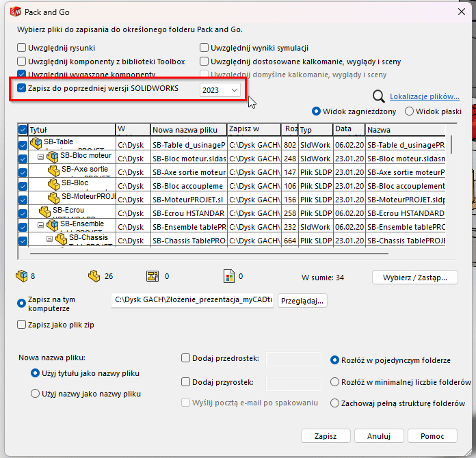This screenshot has height=458, width=476.
Task: Collapse the SB-Bloc moteur tree node
Action: point(40,157)
